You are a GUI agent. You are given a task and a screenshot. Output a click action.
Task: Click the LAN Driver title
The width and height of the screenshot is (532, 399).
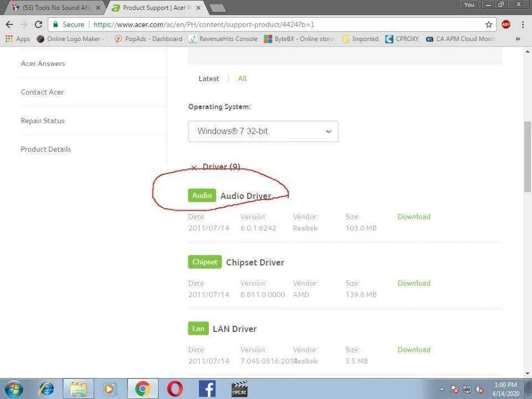point(235,329)
